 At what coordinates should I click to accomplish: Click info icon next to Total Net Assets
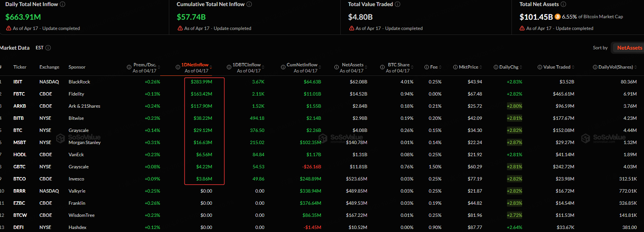563,4
